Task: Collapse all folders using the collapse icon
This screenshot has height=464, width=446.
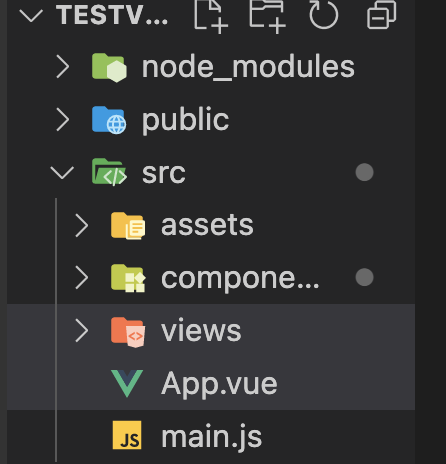Action: 381,15
